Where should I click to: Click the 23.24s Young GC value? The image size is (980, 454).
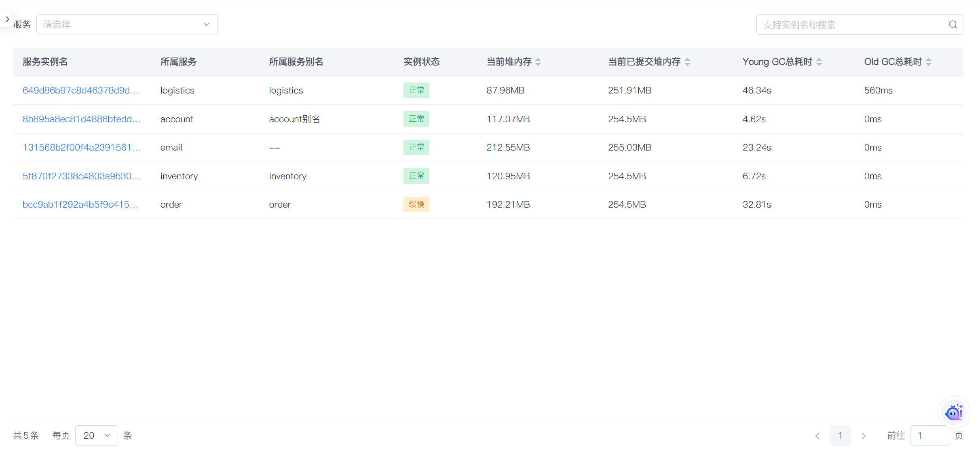[757, 147]
